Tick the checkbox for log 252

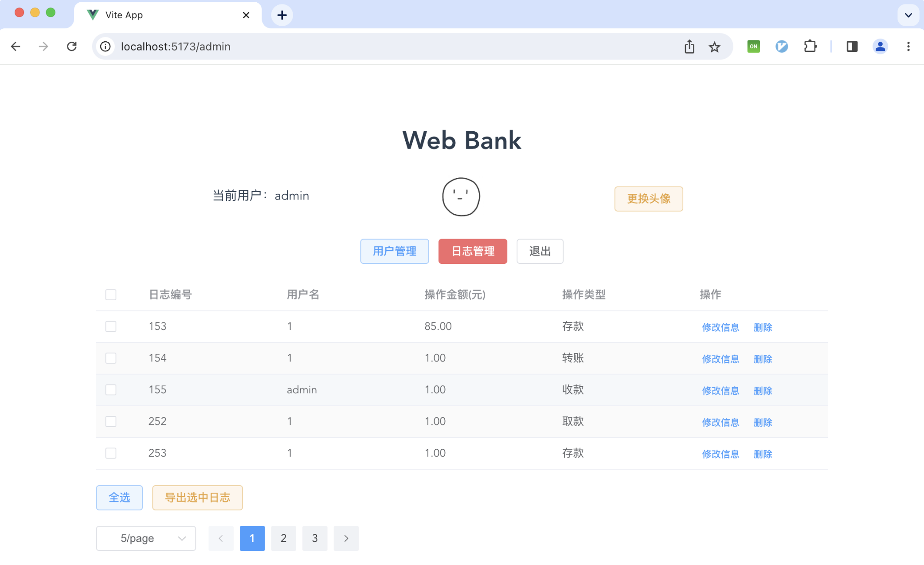pos(111,421)
